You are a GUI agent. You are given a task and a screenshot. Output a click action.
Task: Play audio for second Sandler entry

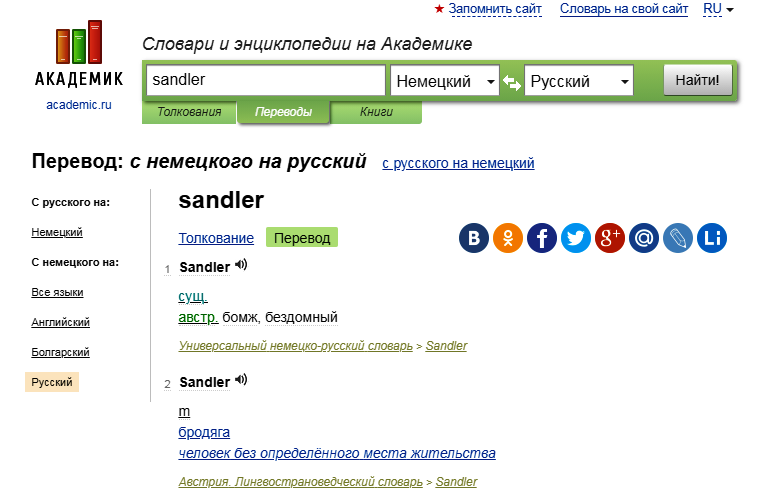tap(241, 381)
